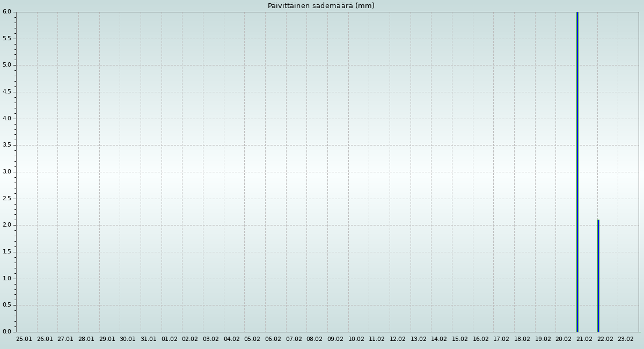Select the 25.01 date label on x-axis
644x349 pixels.
pyautogui.click(x=24, y=339)
